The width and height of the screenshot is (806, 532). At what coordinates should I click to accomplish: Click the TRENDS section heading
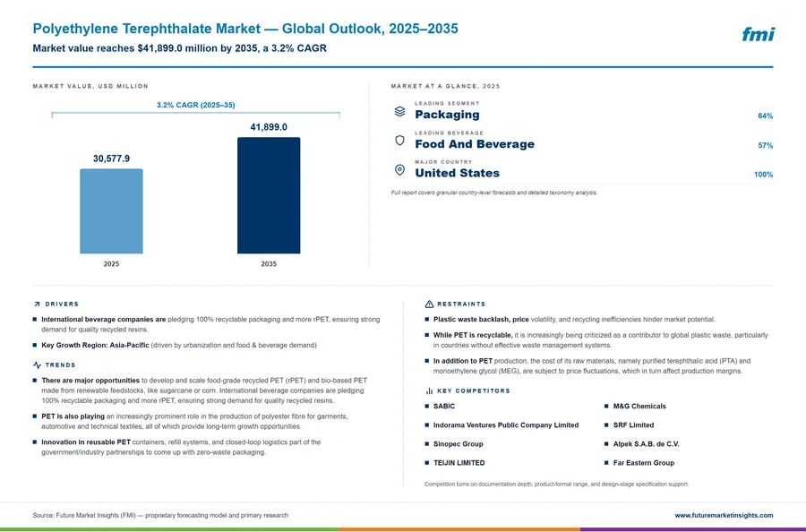tap(60, 365)
